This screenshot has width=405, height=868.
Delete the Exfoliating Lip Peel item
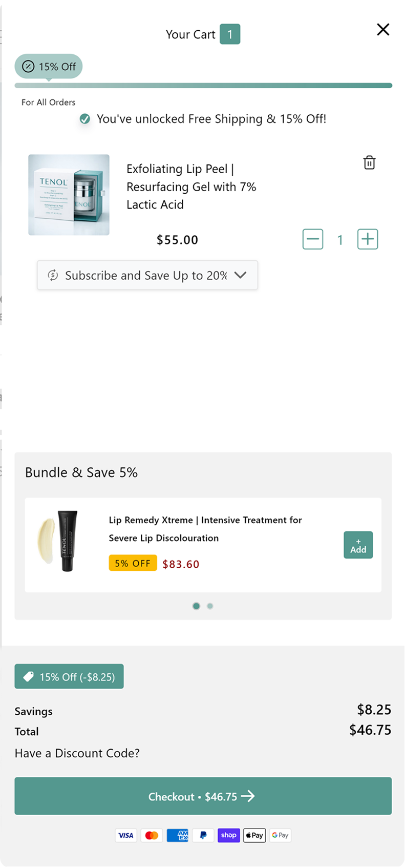[x=369, y=163]
